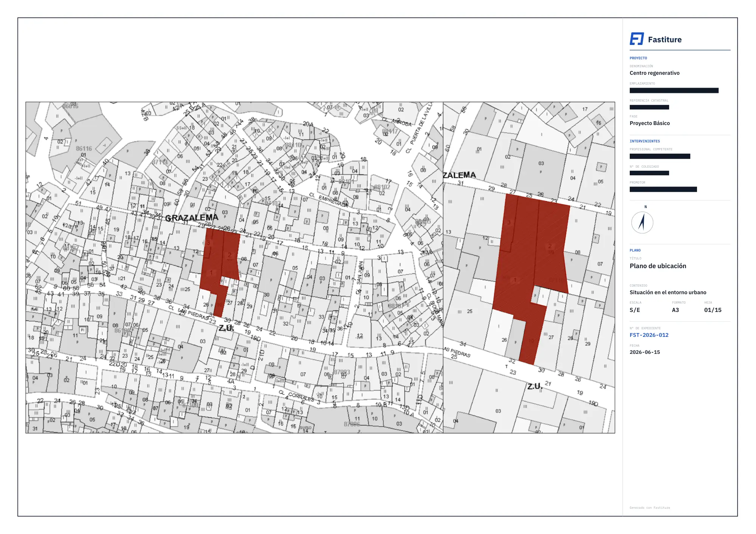Click the scale value "S/E"

[x=635, y=310]
